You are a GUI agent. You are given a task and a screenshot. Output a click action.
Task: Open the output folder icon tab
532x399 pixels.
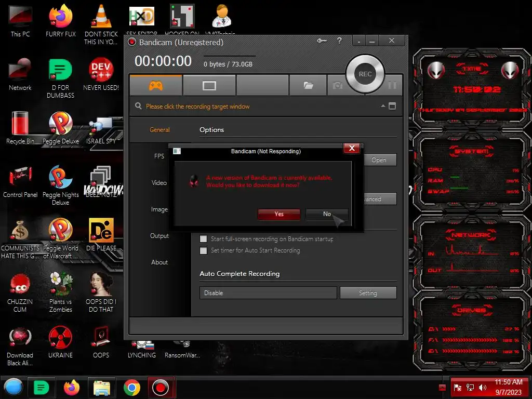[x=308, y=85]
